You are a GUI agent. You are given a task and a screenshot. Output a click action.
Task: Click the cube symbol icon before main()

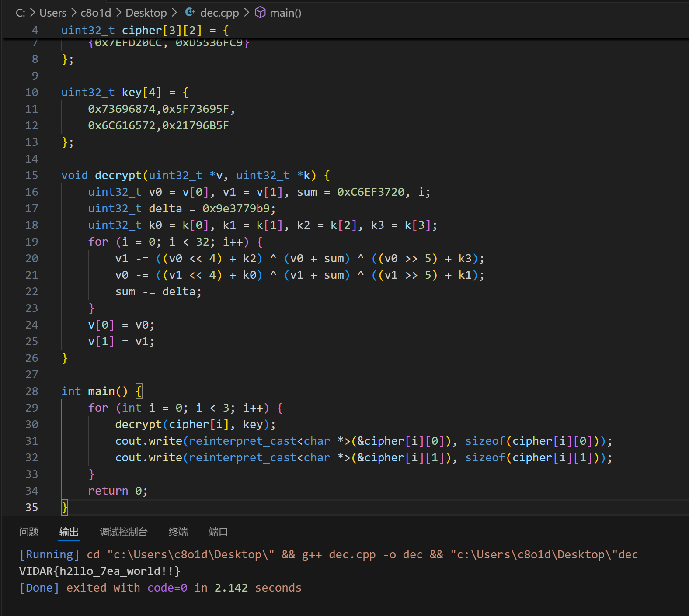260,13
